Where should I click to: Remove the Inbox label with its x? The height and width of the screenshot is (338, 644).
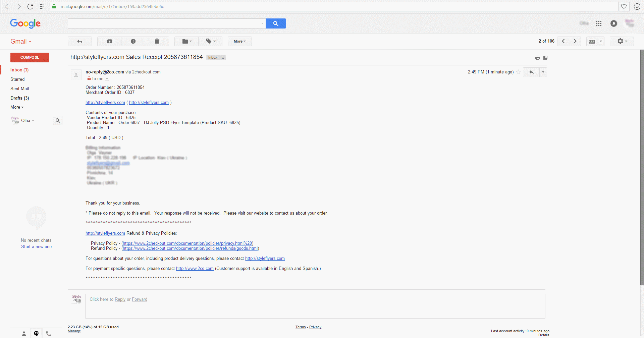coord(223,58)
